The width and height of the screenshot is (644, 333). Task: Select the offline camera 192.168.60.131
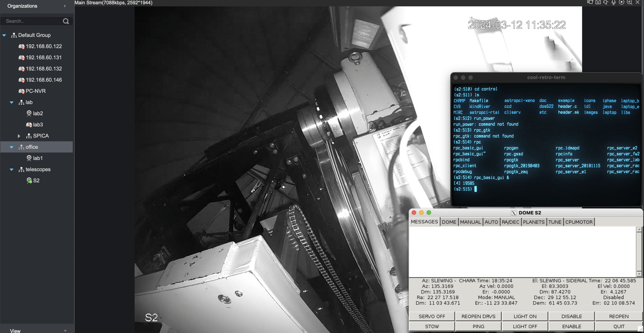[x=44, y=57]
